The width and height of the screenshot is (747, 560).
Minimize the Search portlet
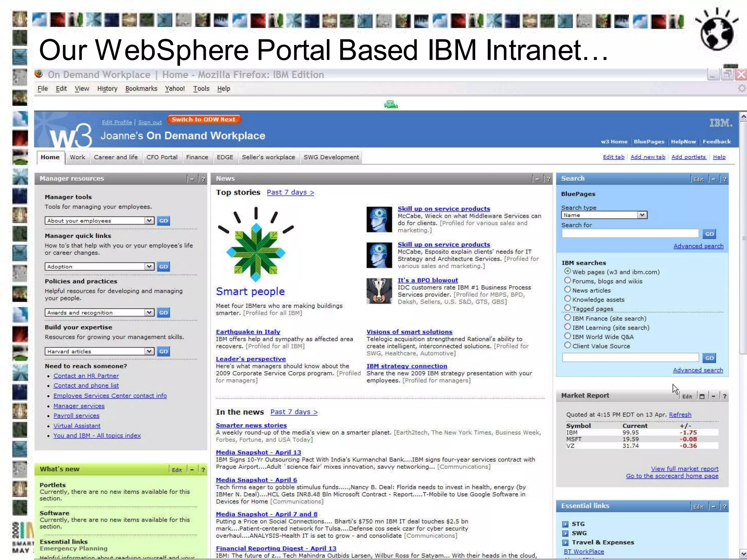click(713, 179)
